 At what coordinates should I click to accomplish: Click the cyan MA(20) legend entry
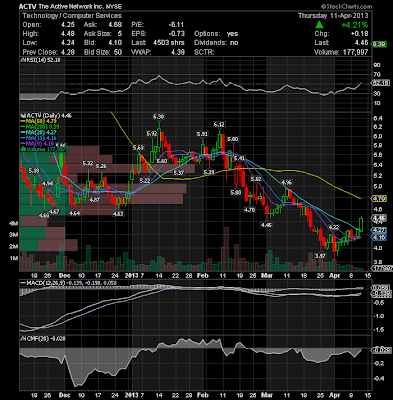point(38,133)
